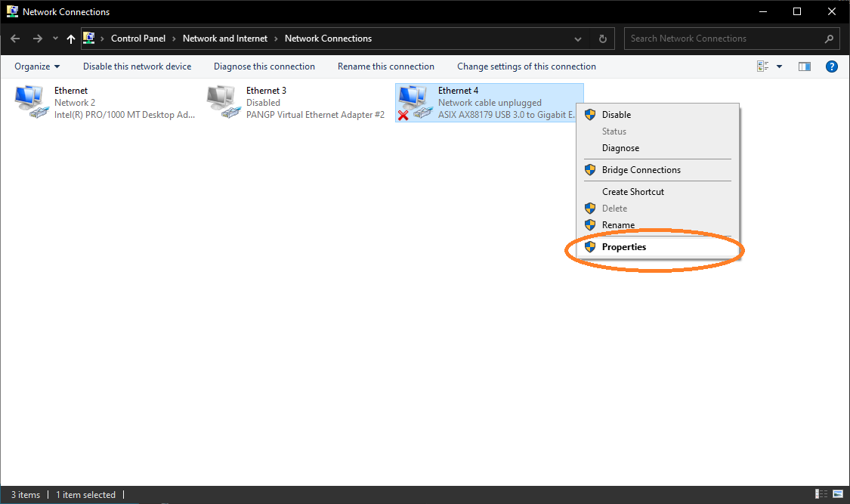
Task: Click the back navigation arrow
Action: [x=15, y=39]
